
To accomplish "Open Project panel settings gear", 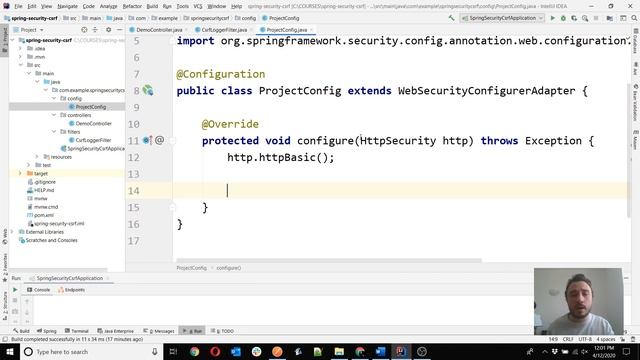I will coord(108,30).
